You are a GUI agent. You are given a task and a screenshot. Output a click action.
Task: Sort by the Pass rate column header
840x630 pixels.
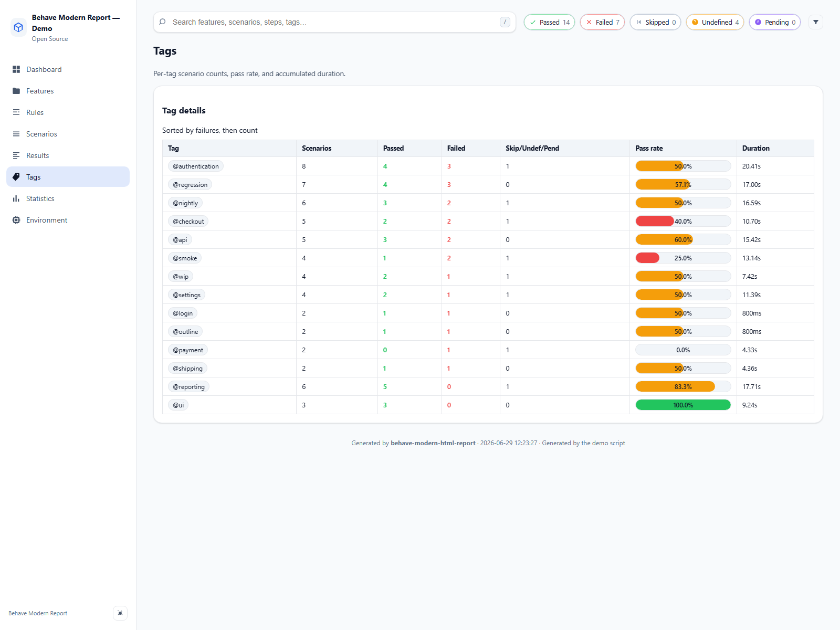pyautogui.click(x=683, y=149)
